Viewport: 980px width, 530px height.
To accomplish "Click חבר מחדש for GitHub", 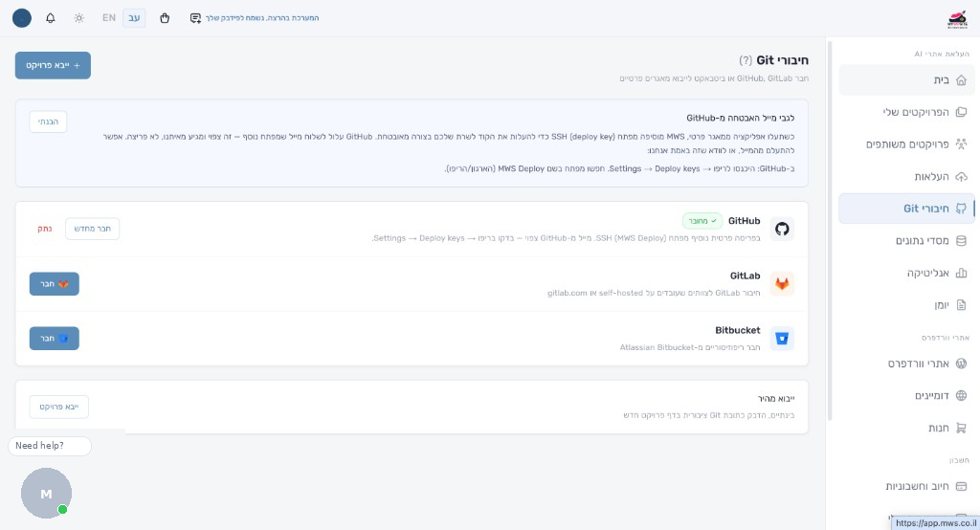I will 93,229.
